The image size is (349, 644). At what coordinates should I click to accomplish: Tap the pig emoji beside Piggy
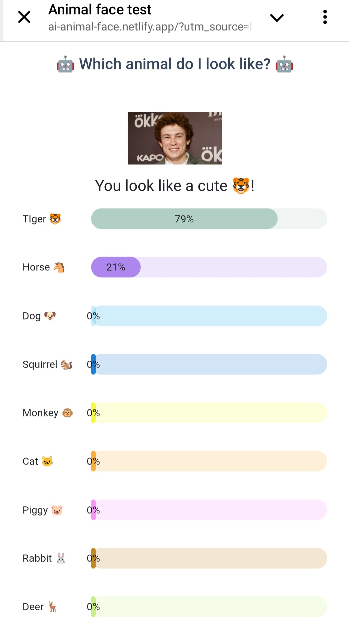click(x=57, y=510)
